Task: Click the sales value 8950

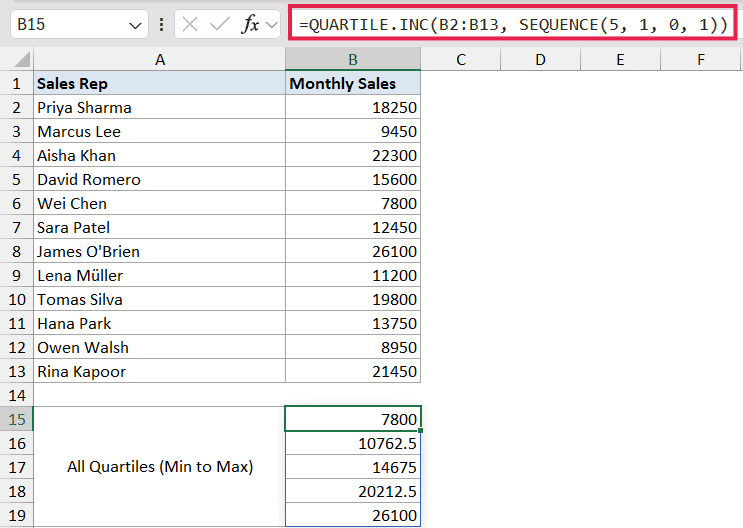Action: (353, 347)
